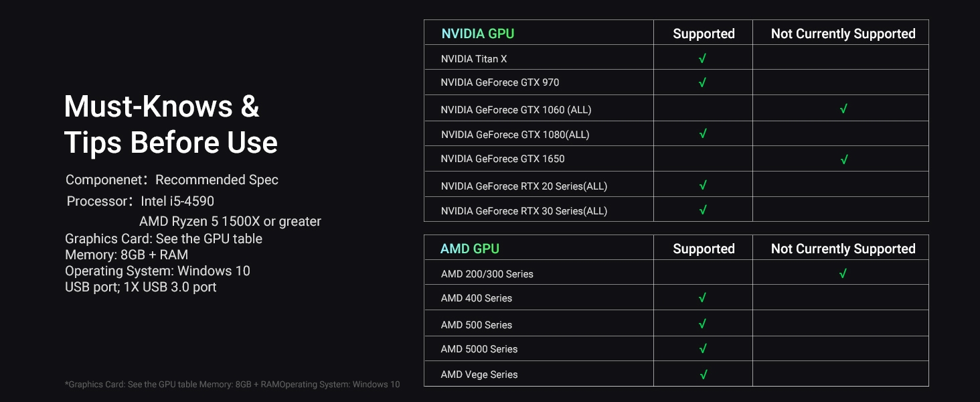Click the Supported header in AMD table

click(x=704, y=249)
